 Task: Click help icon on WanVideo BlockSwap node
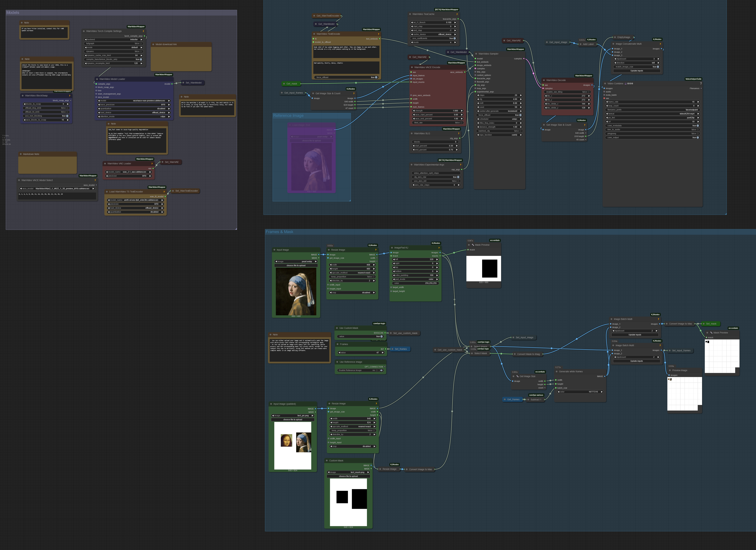70,96
